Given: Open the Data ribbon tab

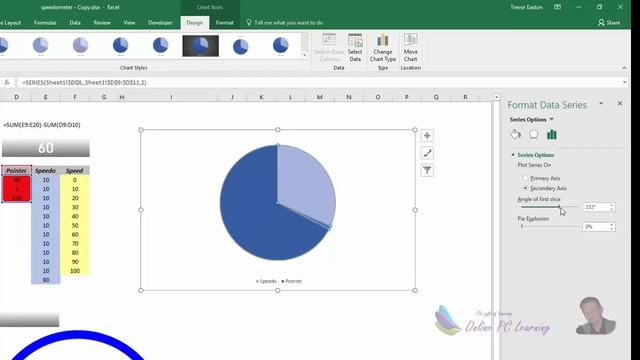Looking at the screenshot, I should click(75, 23).
